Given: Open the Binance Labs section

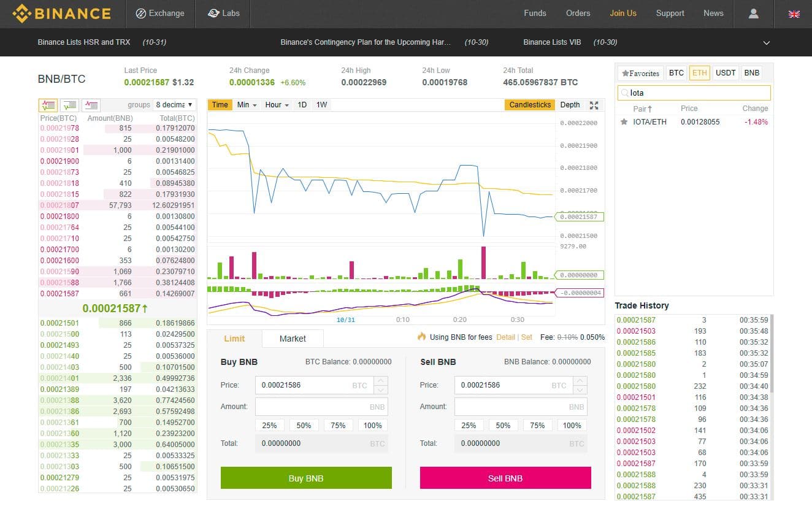Looking at the screenshot, I should click(x=223, y=13).
